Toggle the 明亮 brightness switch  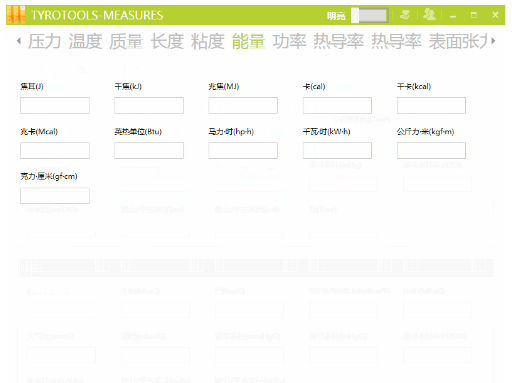click(x=370, y=15)
